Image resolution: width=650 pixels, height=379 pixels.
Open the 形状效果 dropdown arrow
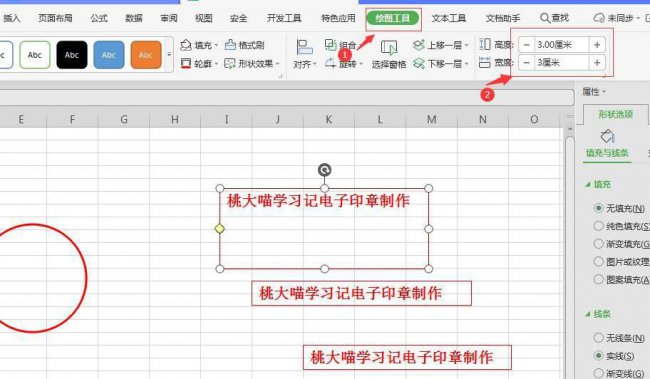277,64
